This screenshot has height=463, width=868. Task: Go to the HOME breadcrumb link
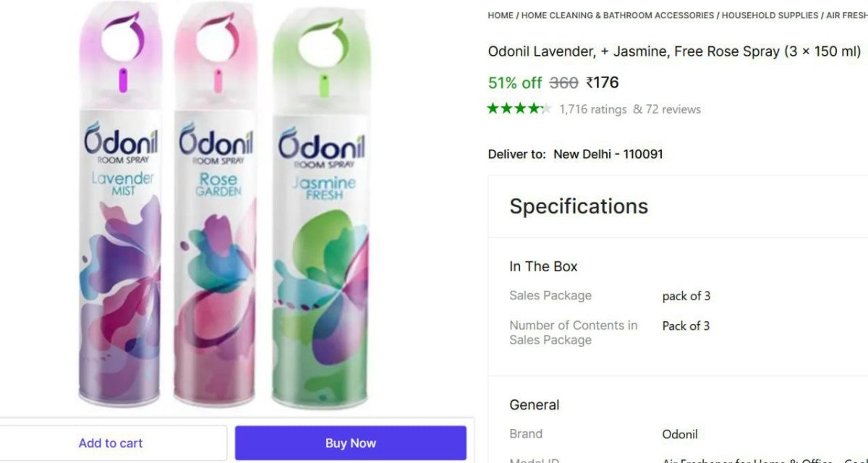(501, 14)
